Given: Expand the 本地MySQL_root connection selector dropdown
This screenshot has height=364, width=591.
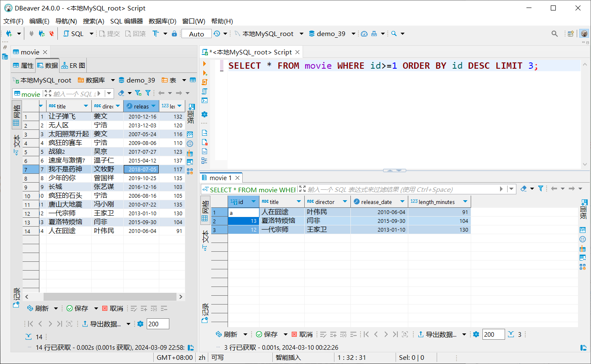Looking at the screenshot, I should [301, 34].
